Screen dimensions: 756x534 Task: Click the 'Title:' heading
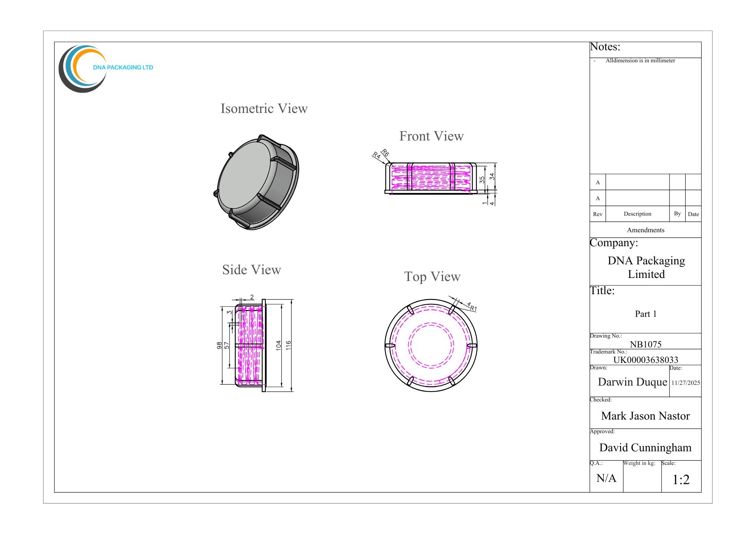(x=603, y=291)
